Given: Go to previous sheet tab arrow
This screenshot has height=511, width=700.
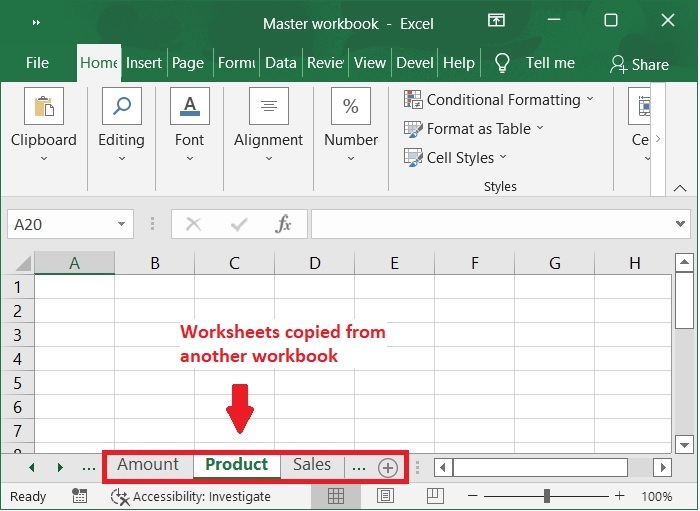Looking at the screenshot, I should [31, 468].
